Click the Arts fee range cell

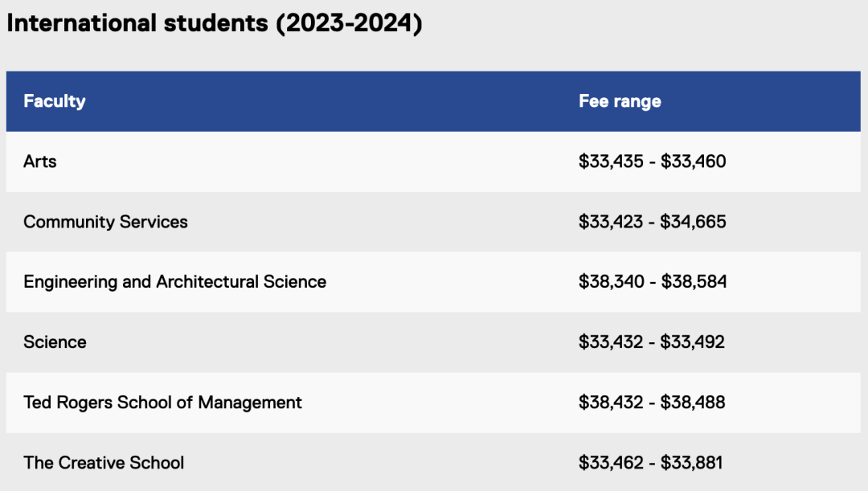(x=652, y=162)
